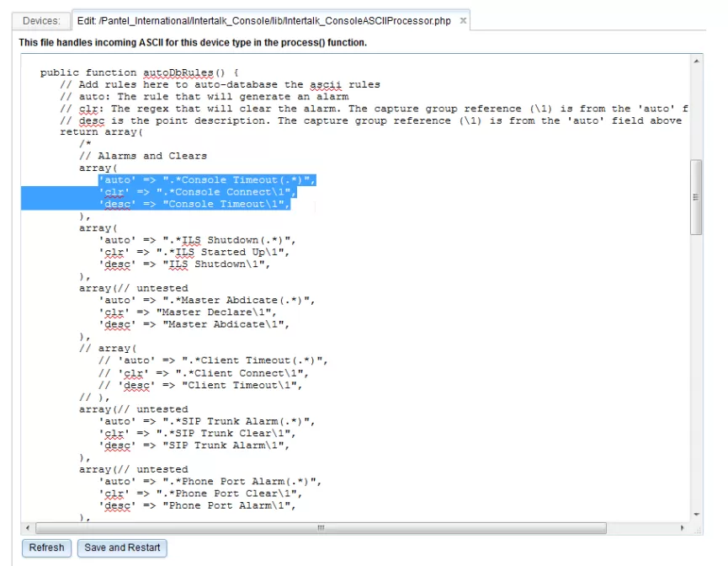Close the Intertalk_ConsoleASCIIProcessor.php edit tab
The height and width of the screenshot is (566, 728).
[463, 21]
